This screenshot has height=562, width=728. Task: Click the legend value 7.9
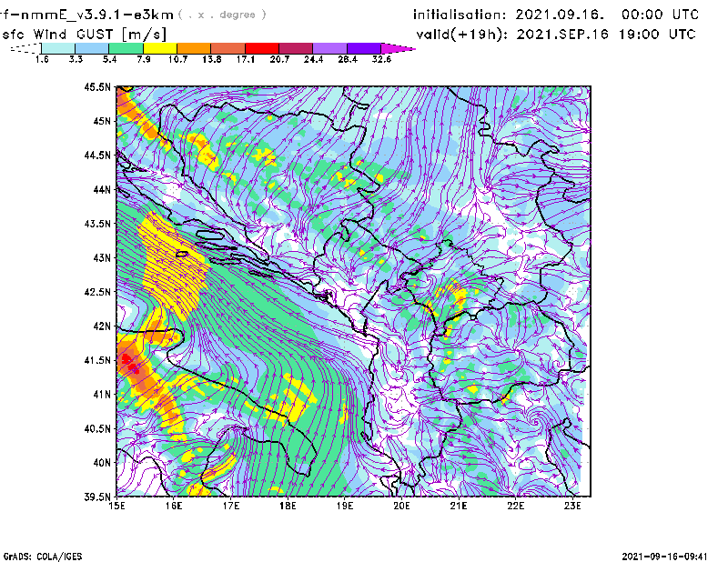click(x=144, y=59)
